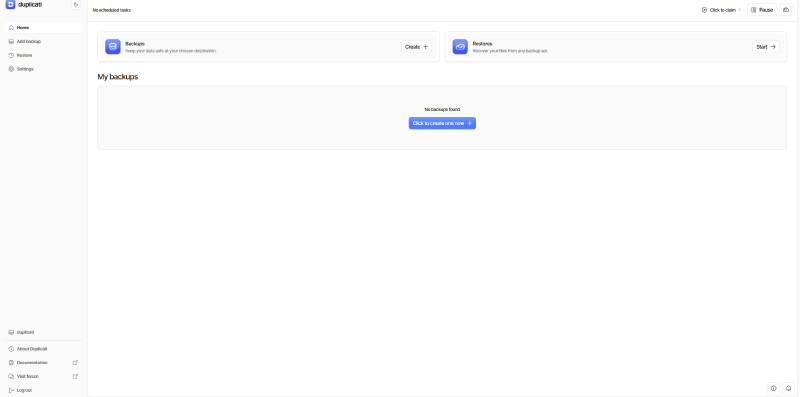The height and width of the screenshot is (397, 800).
Task: Click the 'Click to claim' label text
Action: (x=722, y=10)
